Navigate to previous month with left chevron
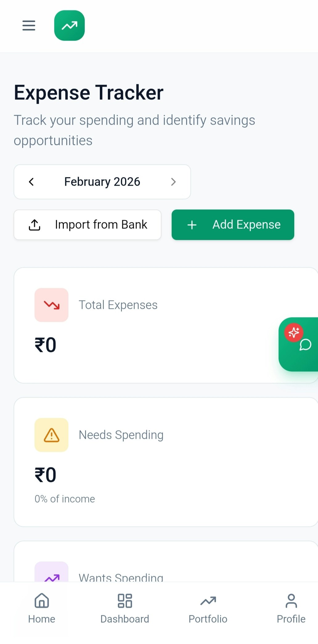The image size is (318, 644). [31, 182]
